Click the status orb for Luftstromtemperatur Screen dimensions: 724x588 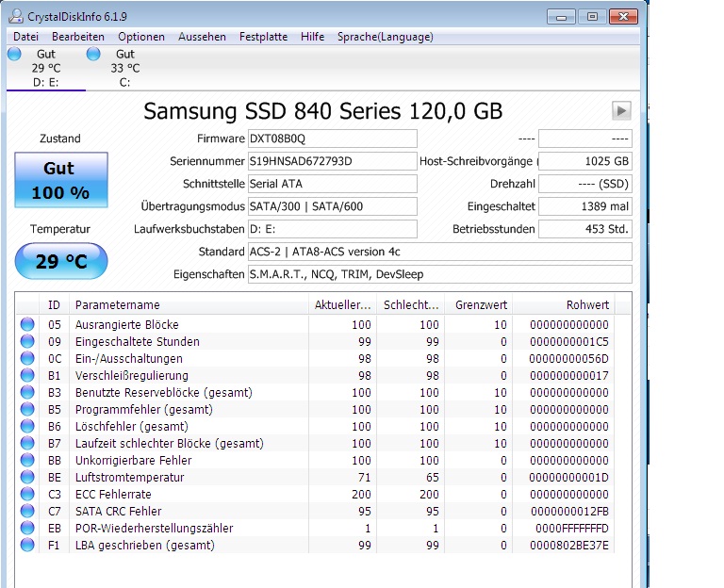[27, 477]
